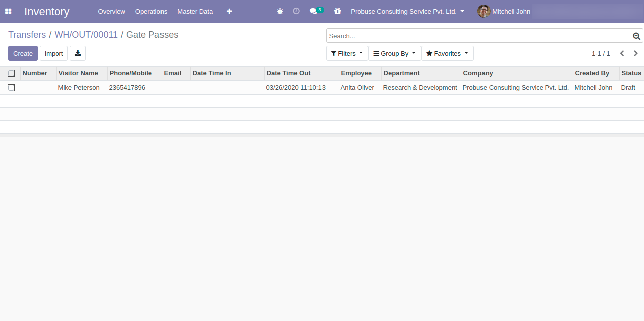Sort by Date Time Out column header
The height and width of the screenshot is (321, 644).
301,73
